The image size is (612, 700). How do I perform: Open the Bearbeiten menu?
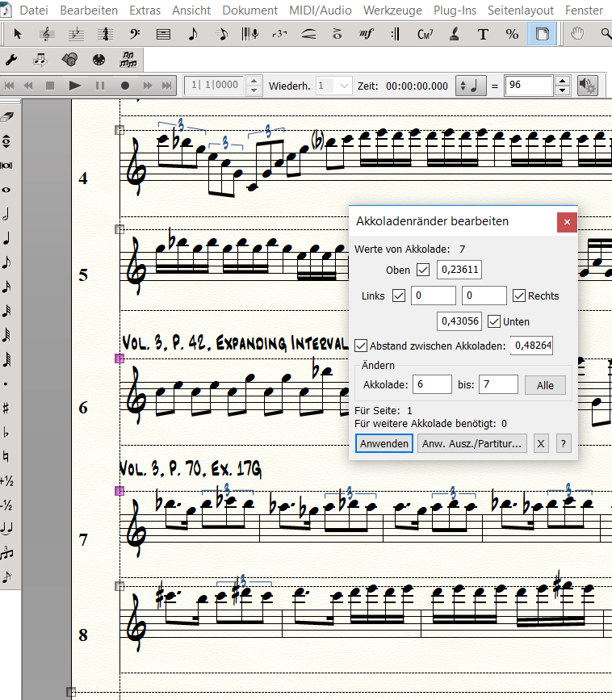pyautogui.click(x=89, y=10)
